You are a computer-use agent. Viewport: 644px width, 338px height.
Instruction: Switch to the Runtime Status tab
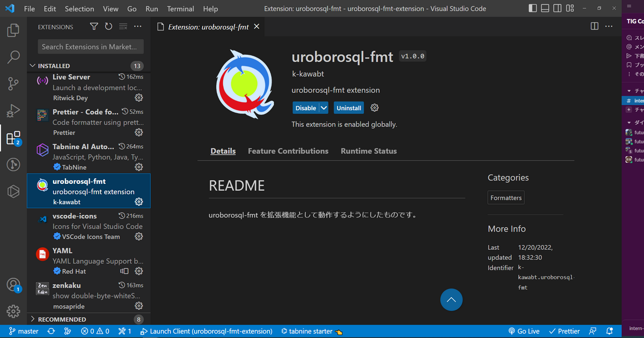pyautogui.click(x=369, y=151)
